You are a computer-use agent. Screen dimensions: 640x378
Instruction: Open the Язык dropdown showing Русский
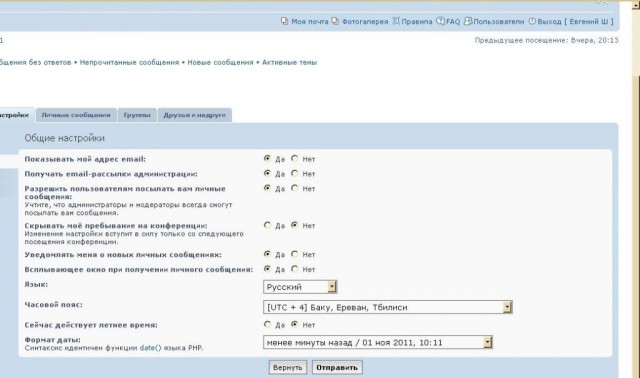point(300,287)
